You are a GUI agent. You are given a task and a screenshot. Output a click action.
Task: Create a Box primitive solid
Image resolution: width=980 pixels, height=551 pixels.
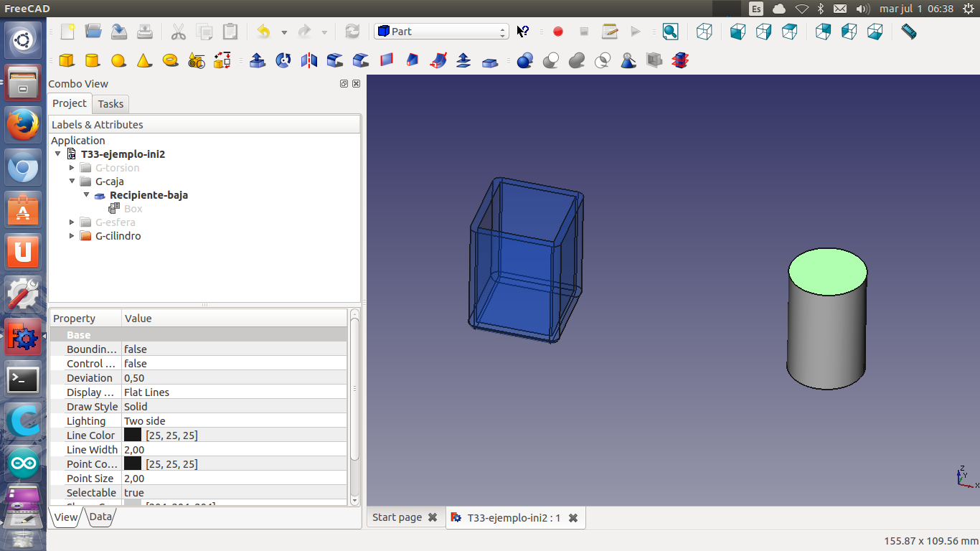pyautogui.click(x=67, y=61)
